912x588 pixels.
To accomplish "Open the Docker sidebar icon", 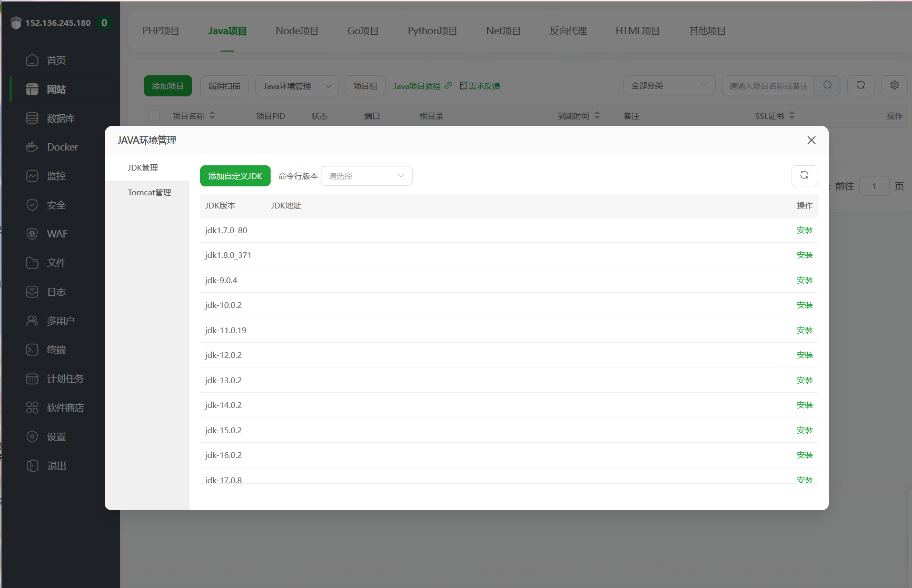I will (x=32, y=147).
